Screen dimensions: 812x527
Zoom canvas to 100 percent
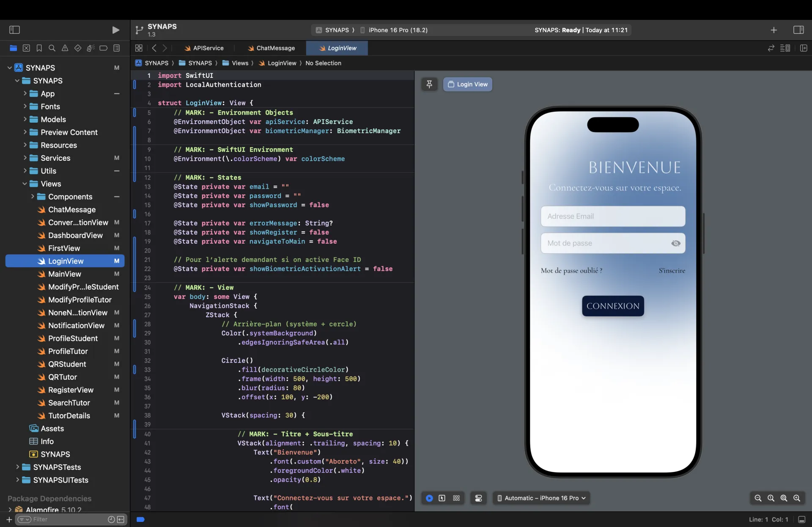771,498
